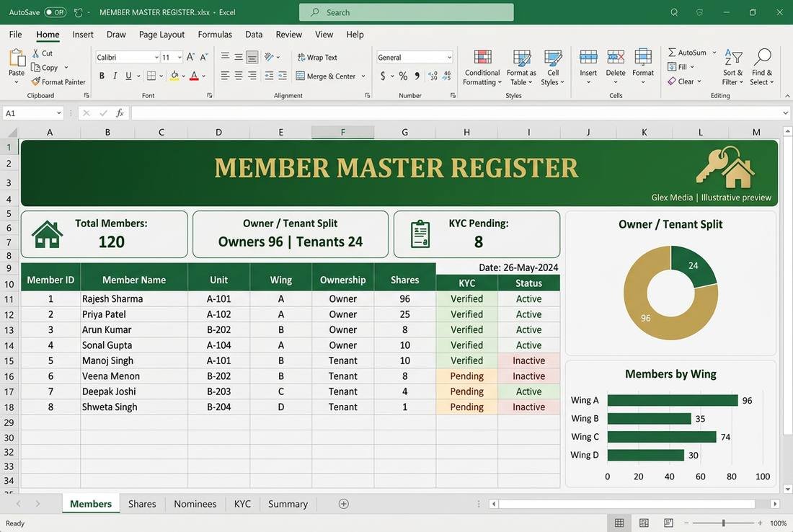Click the Orientation text-angle icon
This screenshot has width=793, height=532.
pyautogui.click(x=269, y=57)
